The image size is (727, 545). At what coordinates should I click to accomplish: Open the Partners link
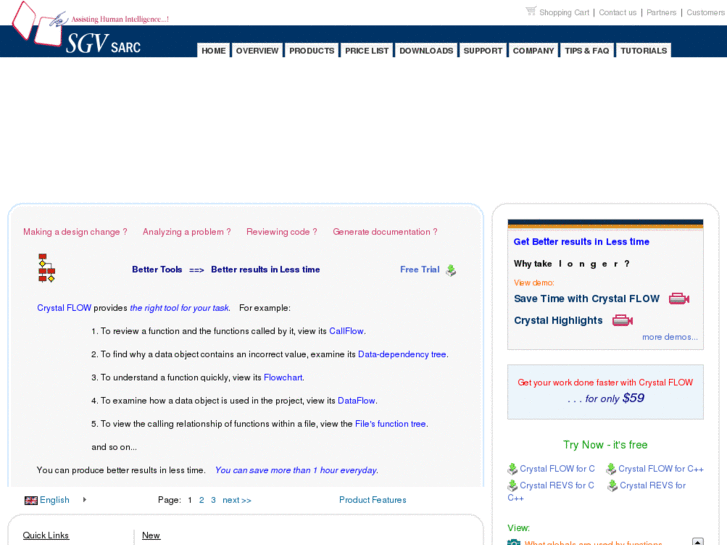click(x=661, y=13)
